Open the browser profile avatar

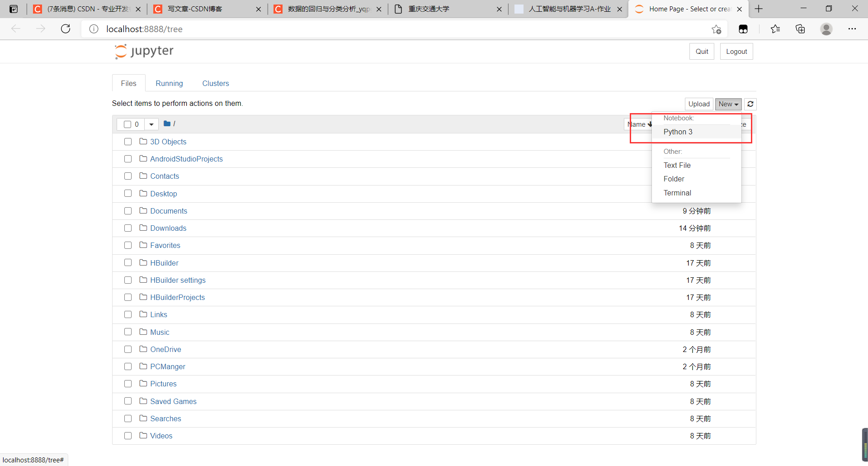coord(826,29)
